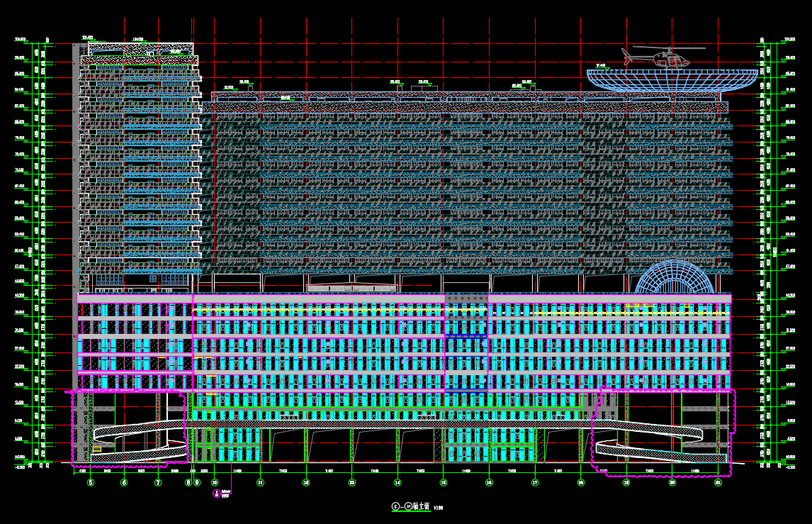Click the elevation drawing title text
Image resolution: width=812 pixels, height=524 pixels.
tap(411, 506)
